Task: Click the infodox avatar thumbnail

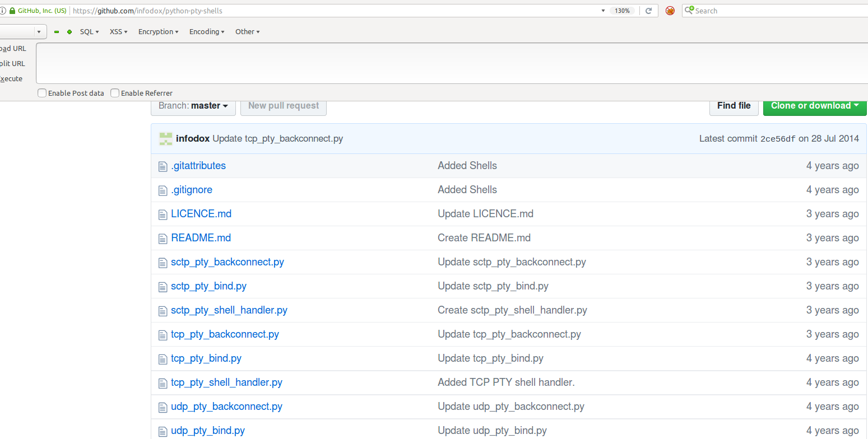Action: (165, 139)
